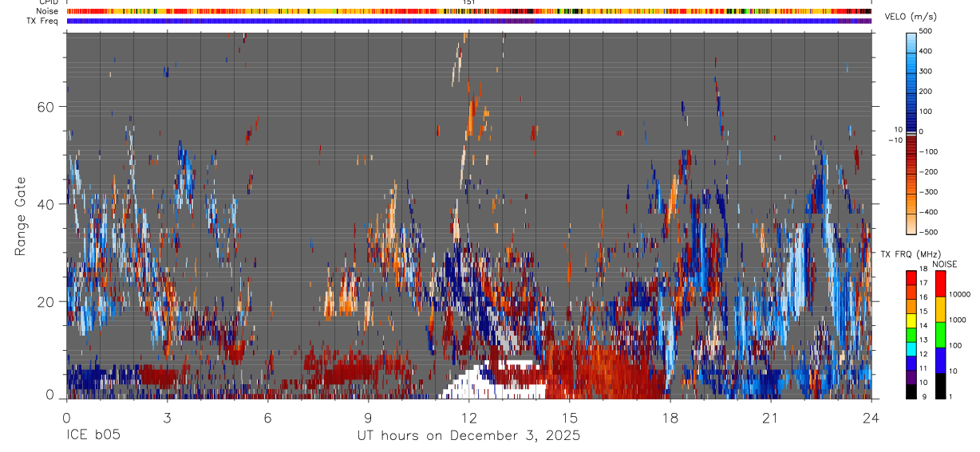Click the green swatch in NOISE legend
This screenshot has width=980, height=452.
coord(940,334)
